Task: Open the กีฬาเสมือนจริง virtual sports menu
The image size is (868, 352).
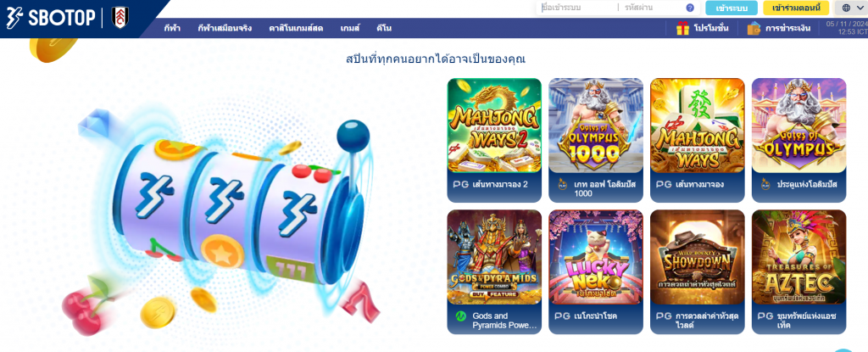Action: (x=225, y=28)
